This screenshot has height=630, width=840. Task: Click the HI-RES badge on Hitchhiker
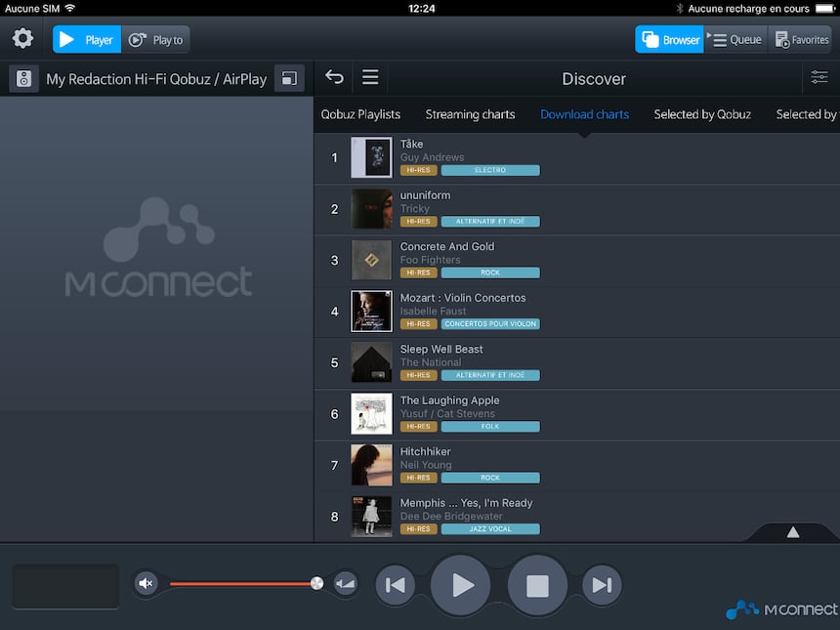tap(418, 478)
